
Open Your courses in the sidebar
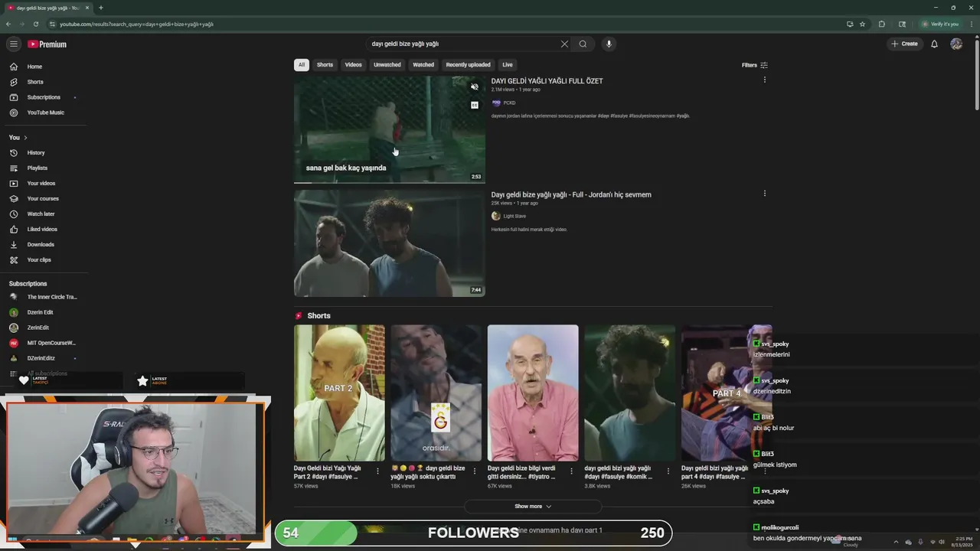point(44,198)
